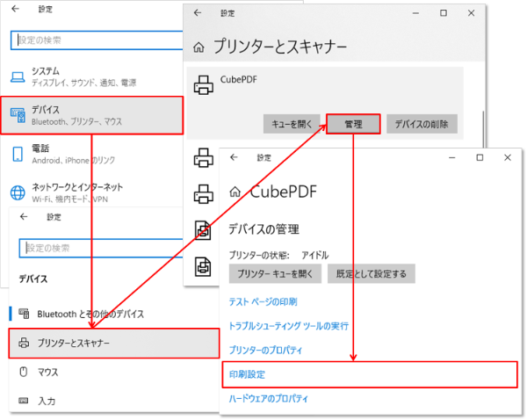Maximize the Printers & scanners window

(x=444, y=13)
